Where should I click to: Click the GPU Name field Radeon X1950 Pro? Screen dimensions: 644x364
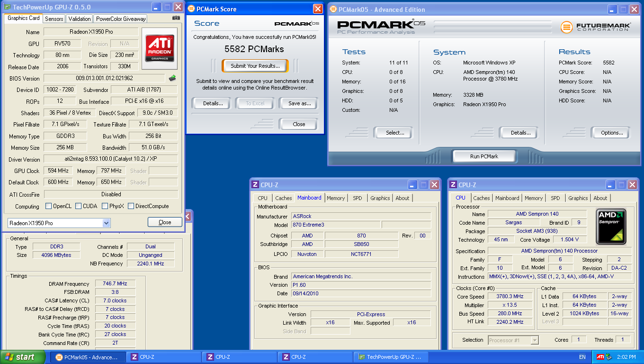coord(91,32)
